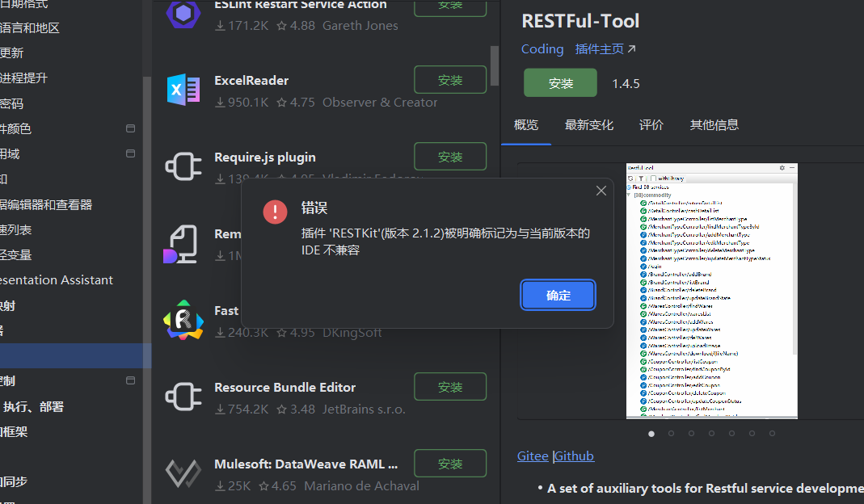Switch to the 最新变化 tab
The image size is (864, 504).
[x=589, y=125]
